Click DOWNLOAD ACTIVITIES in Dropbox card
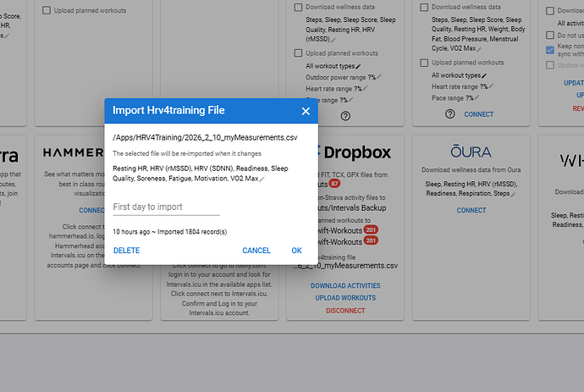 [344, 286]
